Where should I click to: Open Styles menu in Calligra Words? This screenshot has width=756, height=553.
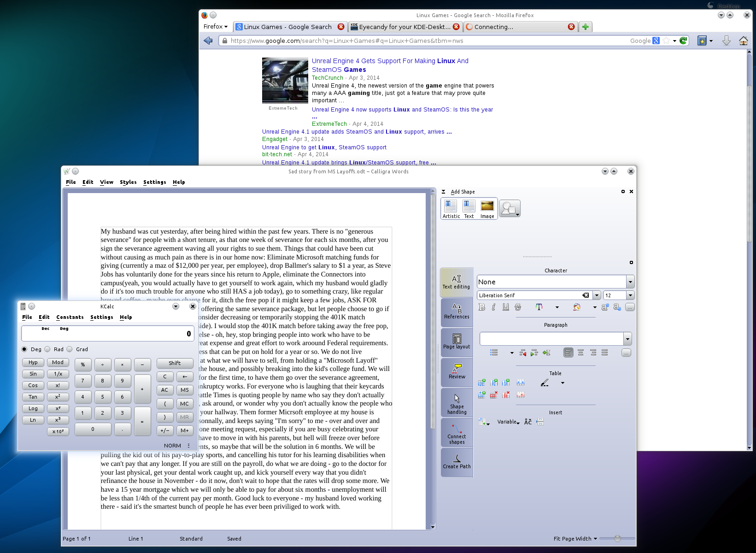128,182
